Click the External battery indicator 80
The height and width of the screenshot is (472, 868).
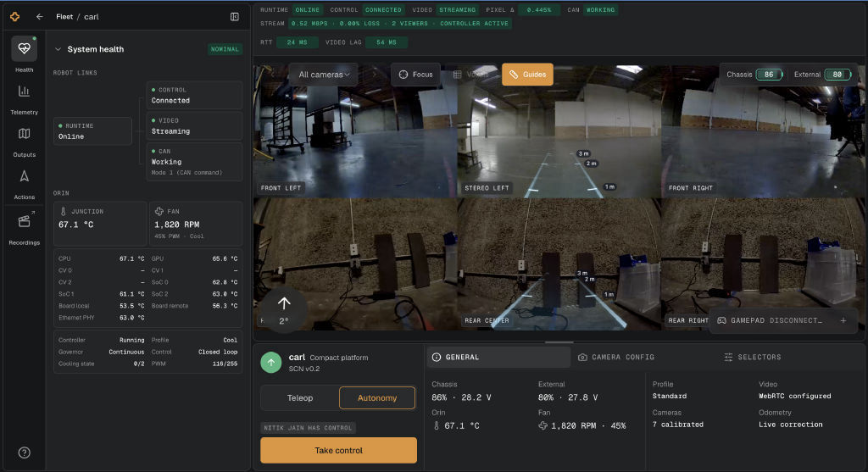[837, 75]
